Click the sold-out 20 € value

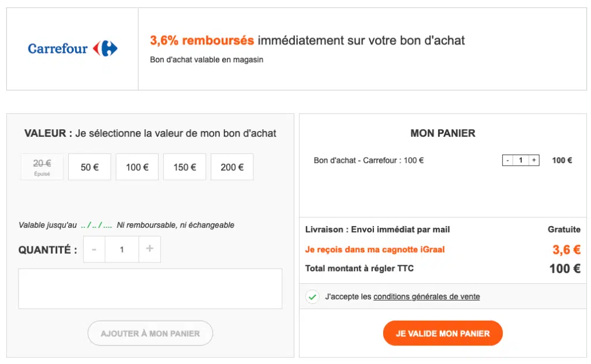coord(42,167)
